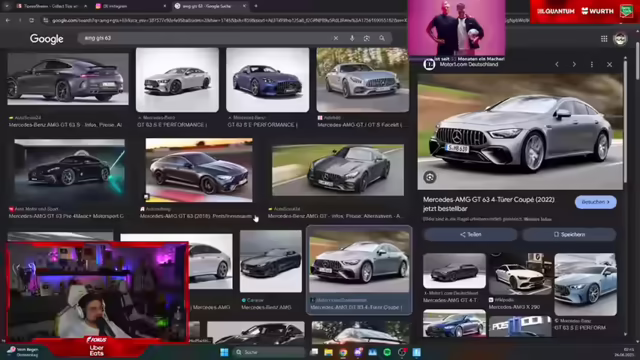
Task: Close the Instagram browser tab
Action: click(164, 6)
